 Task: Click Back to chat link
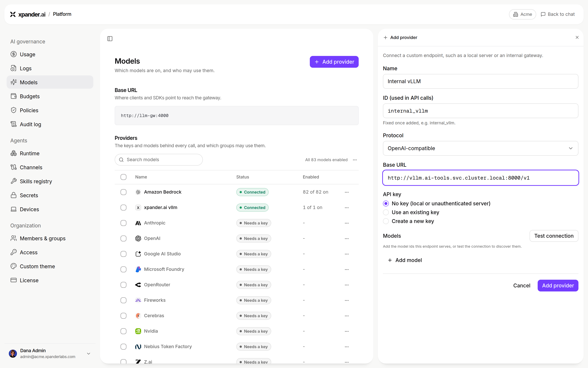point(558,14)
